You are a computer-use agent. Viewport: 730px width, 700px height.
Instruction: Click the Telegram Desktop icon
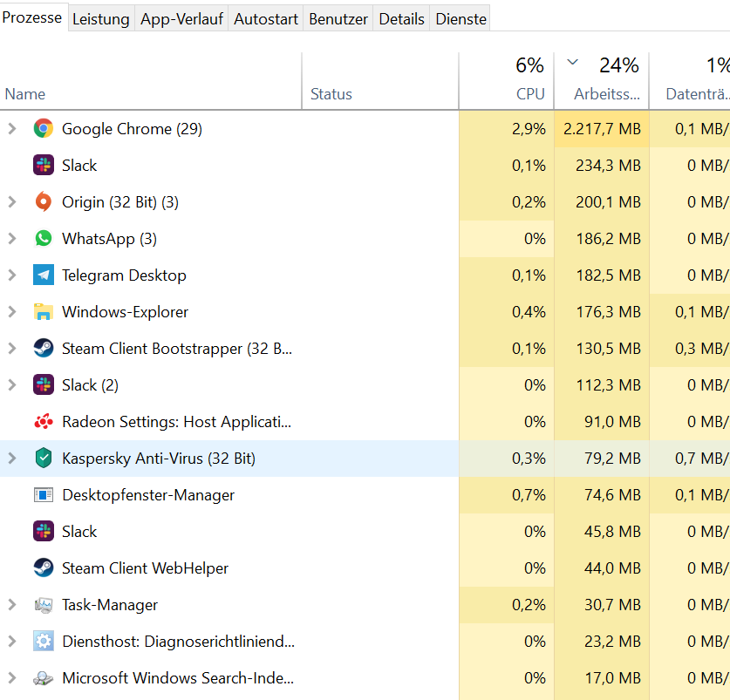coord(44,275)
